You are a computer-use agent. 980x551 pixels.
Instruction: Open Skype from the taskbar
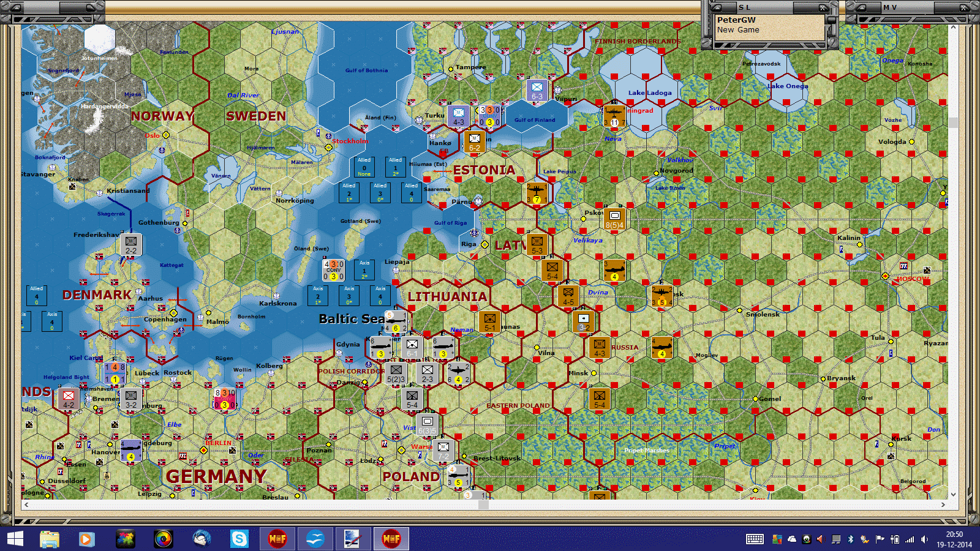pyautogui.click(x=239, y=539)
